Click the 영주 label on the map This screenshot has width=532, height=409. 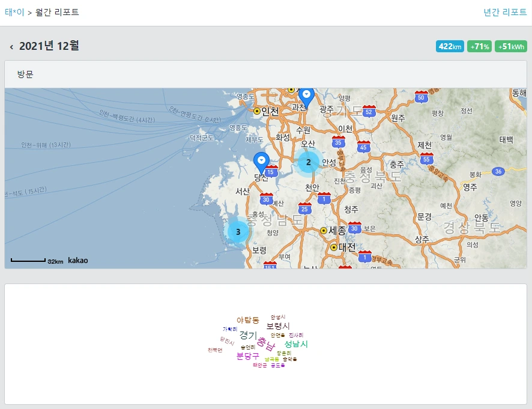(x=470, y=187)
